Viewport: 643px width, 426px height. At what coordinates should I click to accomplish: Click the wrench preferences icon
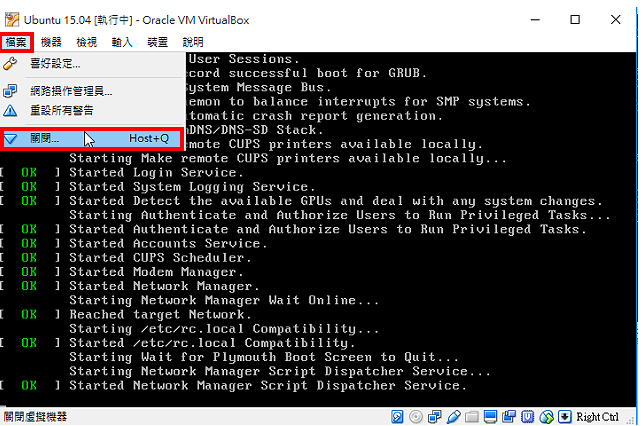point(10,64)
